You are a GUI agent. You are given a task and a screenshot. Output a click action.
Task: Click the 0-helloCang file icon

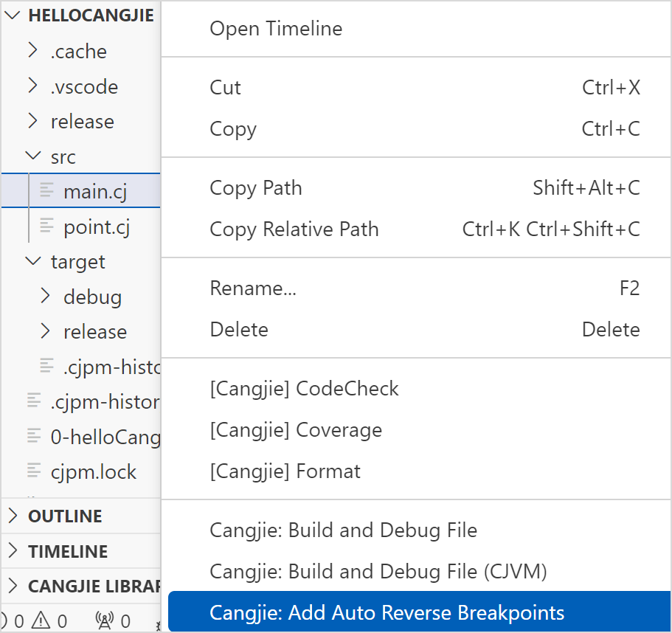pyautogui.click(x=33, y=437)
